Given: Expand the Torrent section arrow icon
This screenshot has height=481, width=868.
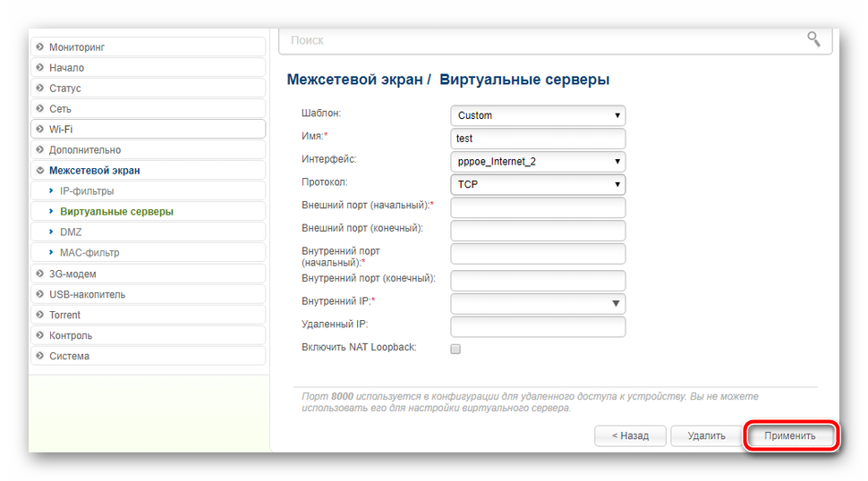Looking at the screenshot, I should [40, 315].
